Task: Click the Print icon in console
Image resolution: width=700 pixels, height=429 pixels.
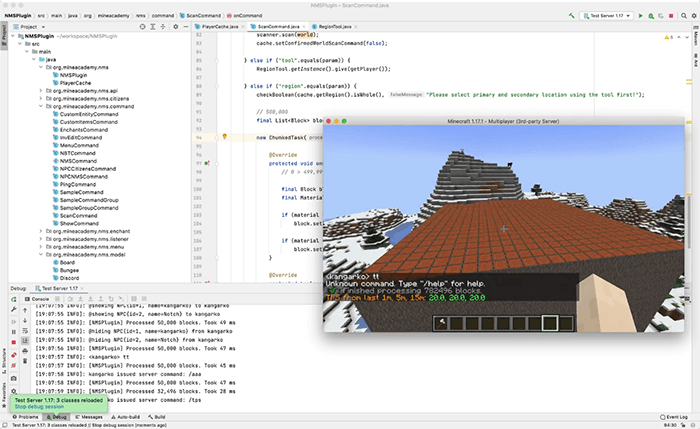Action: (25, 351)
